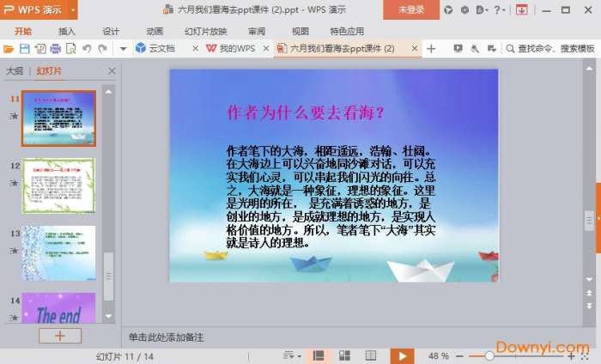Image resolution: width=601 pixels, height=364 pixels.
Task: Click the Undo arrow
Action: point(87,49)
